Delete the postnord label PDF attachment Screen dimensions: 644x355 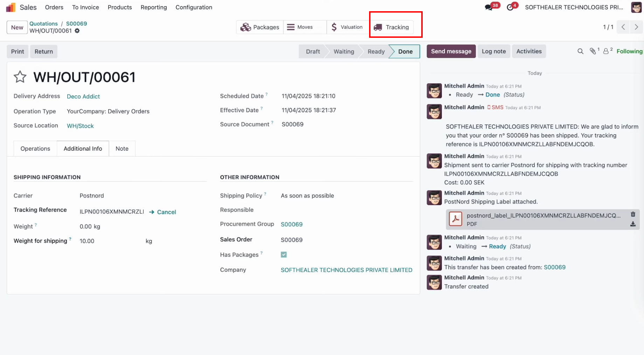pos(633,214)
